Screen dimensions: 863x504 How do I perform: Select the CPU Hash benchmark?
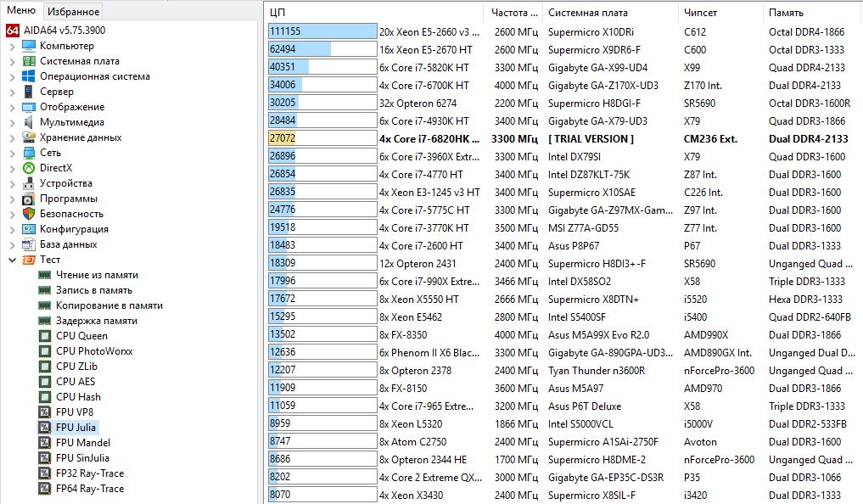click(x=78, y=397)
